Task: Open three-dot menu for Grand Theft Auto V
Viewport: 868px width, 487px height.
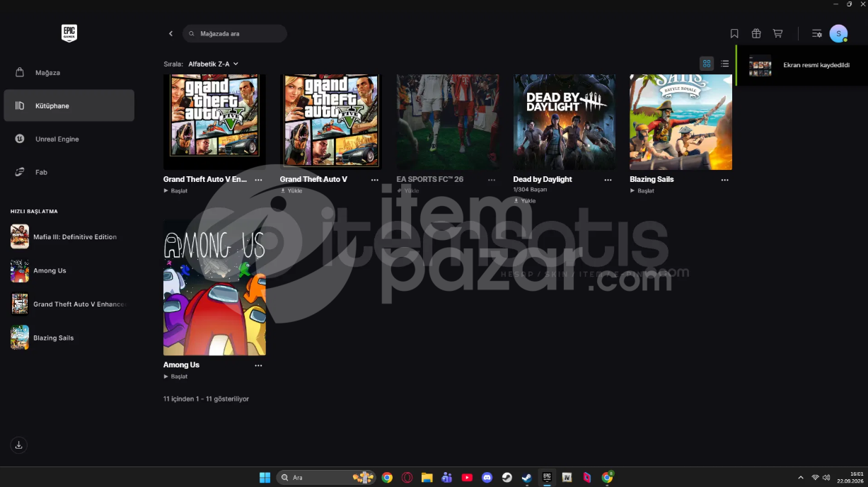Action: (375, 180)
